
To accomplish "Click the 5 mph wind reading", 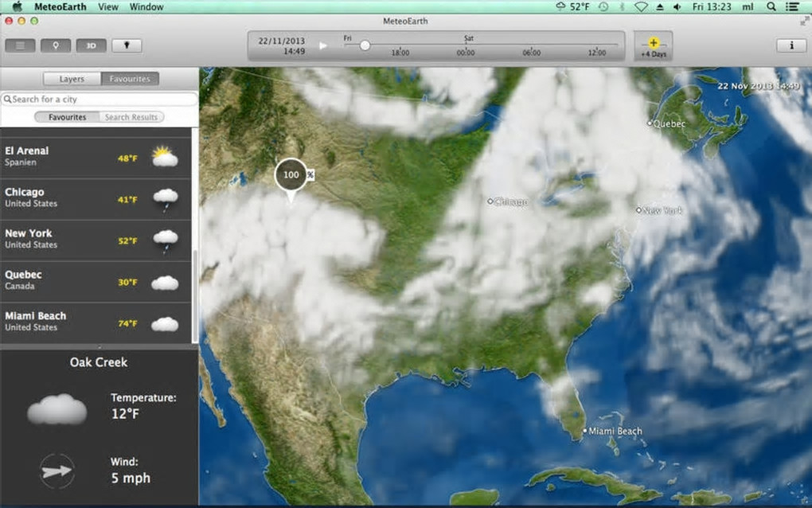I will [131, 478].
